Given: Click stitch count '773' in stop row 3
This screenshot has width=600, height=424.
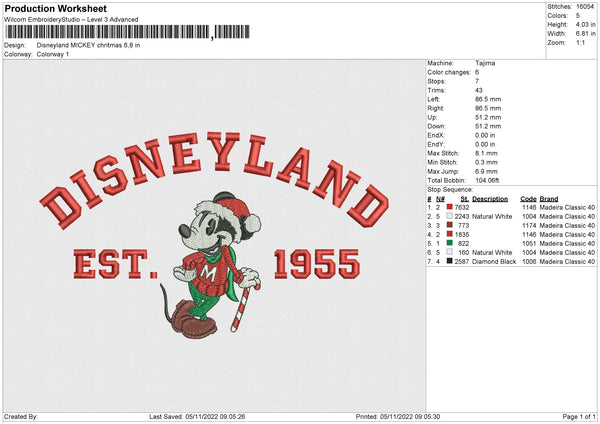Looking at the screenshot, I should (x=463, y=225).
